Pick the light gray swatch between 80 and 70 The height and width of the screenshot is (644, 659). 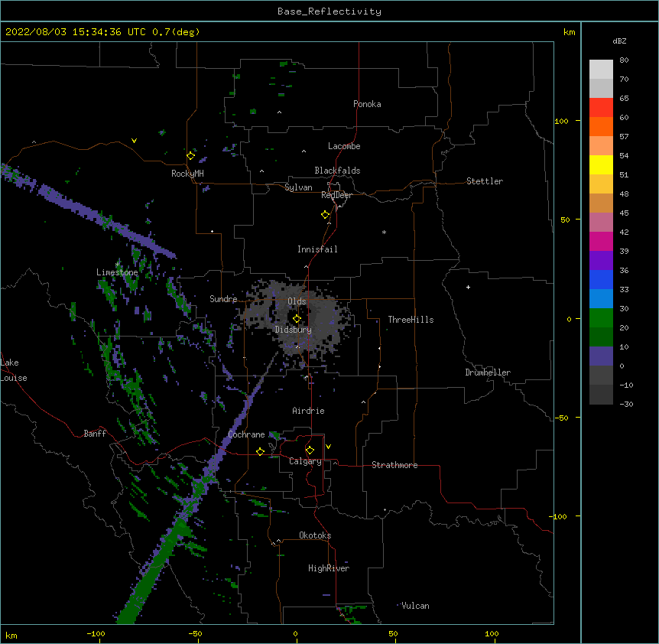point(601,70)
